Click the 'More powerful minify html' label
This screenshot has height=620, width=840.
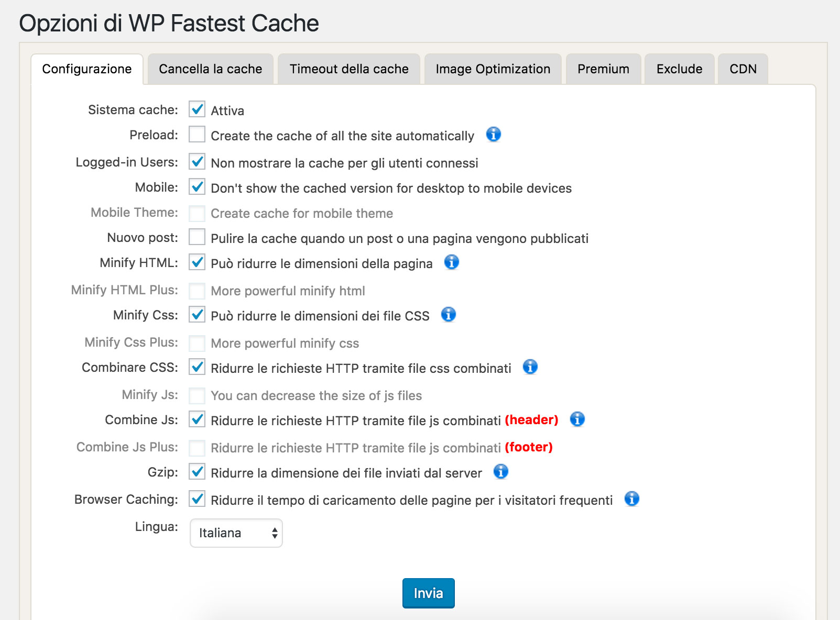point(288,291)
